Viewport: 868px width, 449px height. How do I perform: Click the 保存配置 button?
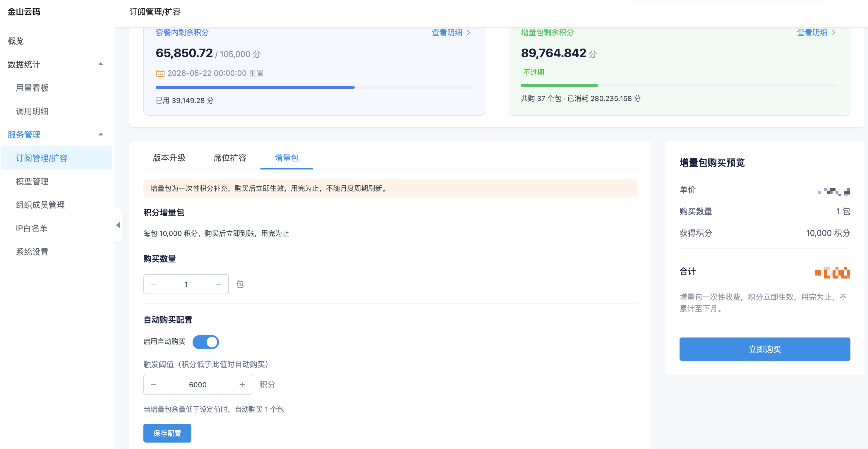(x=167, y=433)
